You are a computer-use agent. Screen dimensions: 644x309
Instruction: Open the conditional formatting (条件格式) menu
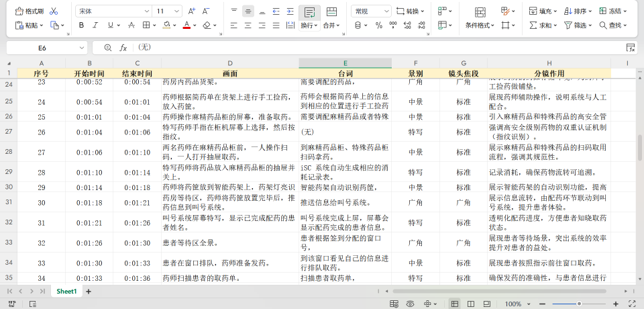coord(480,26)
